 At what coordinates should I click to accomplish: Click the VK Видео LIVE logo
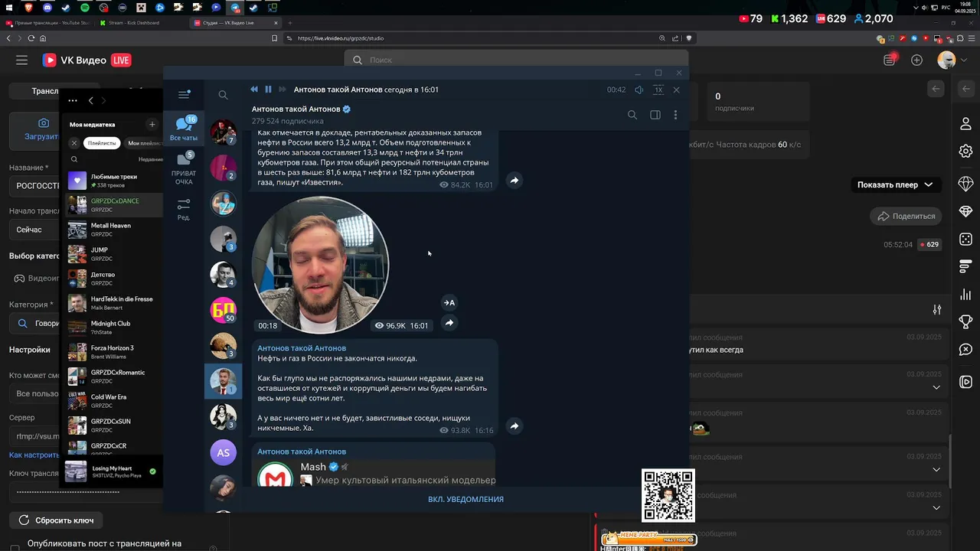coord(86,60)
